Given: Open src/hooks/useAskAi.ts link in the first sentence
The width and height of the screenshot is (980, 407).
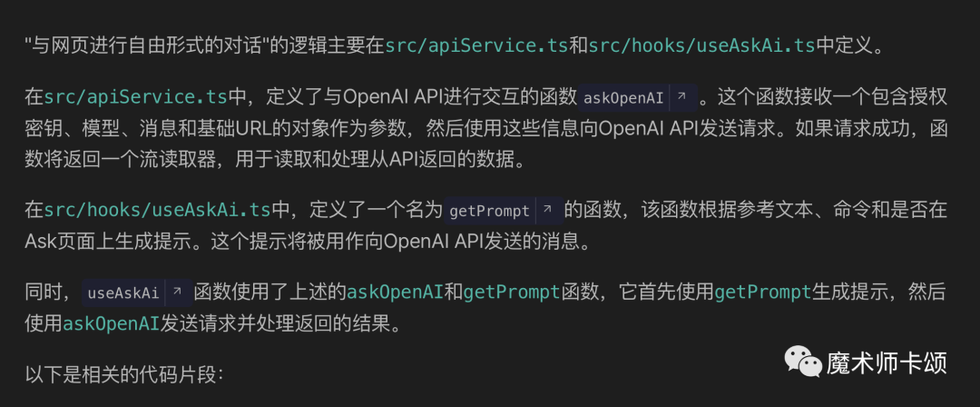Looking at the screenshot, I should (701, 46).
